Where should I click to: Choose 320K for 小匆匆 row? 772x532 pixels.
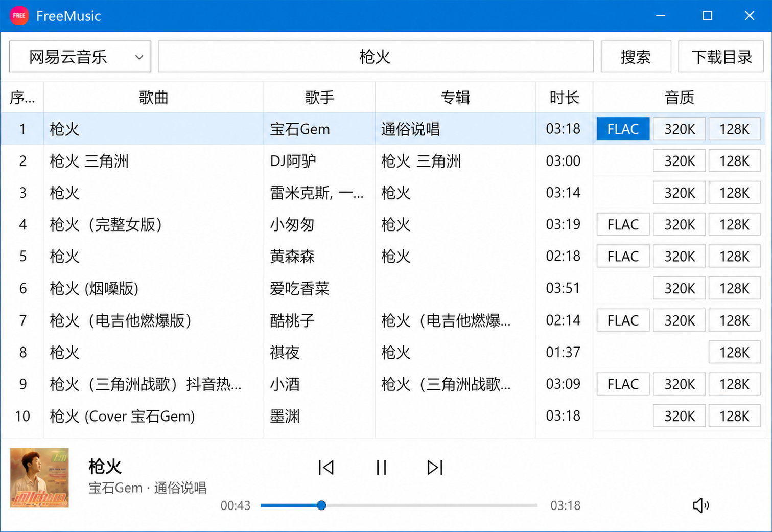click(680, 224)
